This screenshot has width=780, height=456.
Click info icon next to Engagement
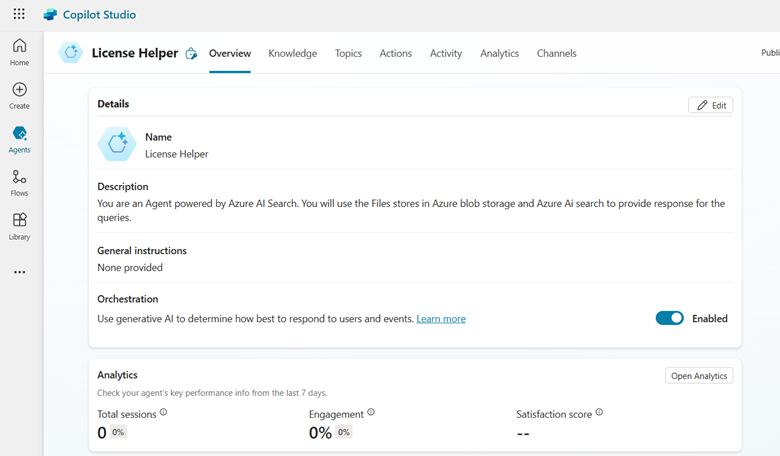pyautogui.click(x=371, y=412)
